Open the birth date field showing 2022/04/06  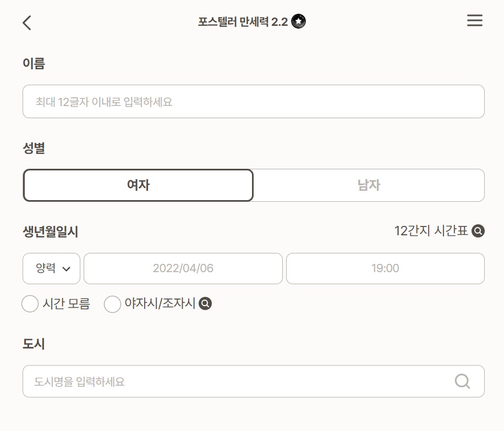click(183, 268)
